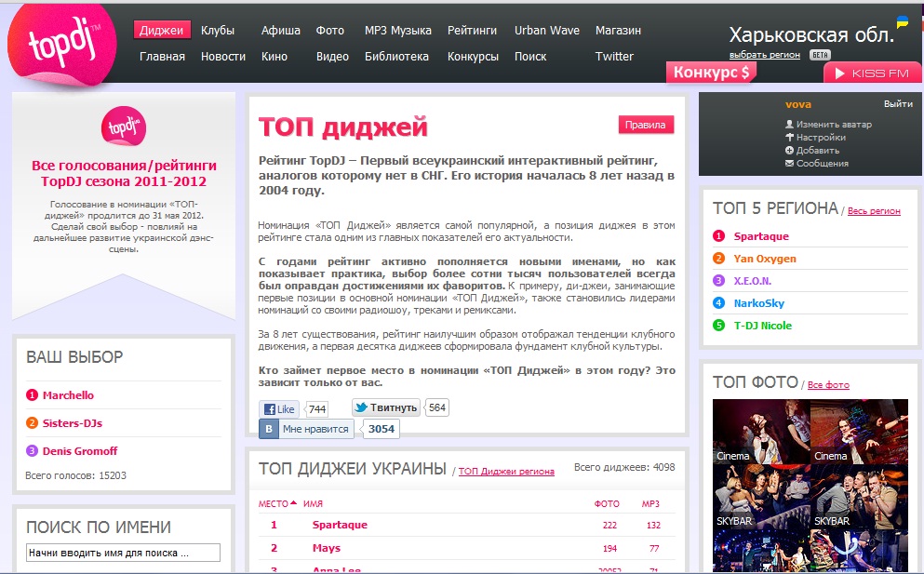
Task: Open Рейтинги menu item
Action: (x=472, y=30)
